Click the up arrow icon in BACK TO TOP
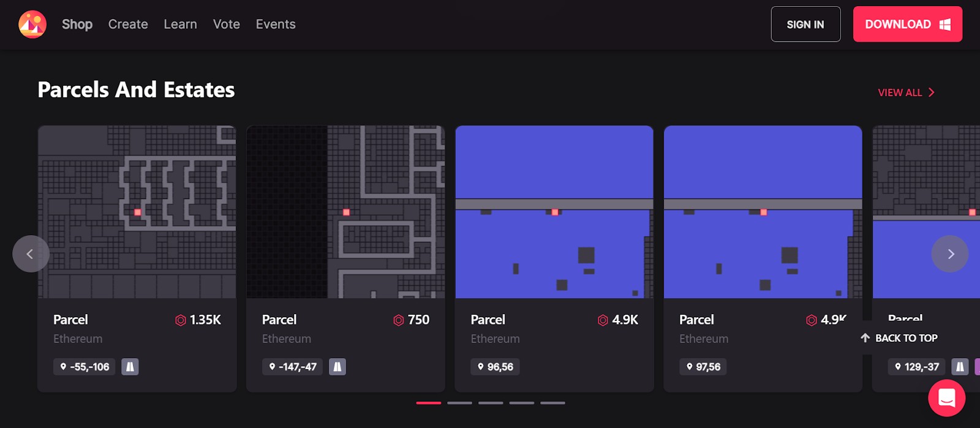The image size is (980, 428). (865, 338)
